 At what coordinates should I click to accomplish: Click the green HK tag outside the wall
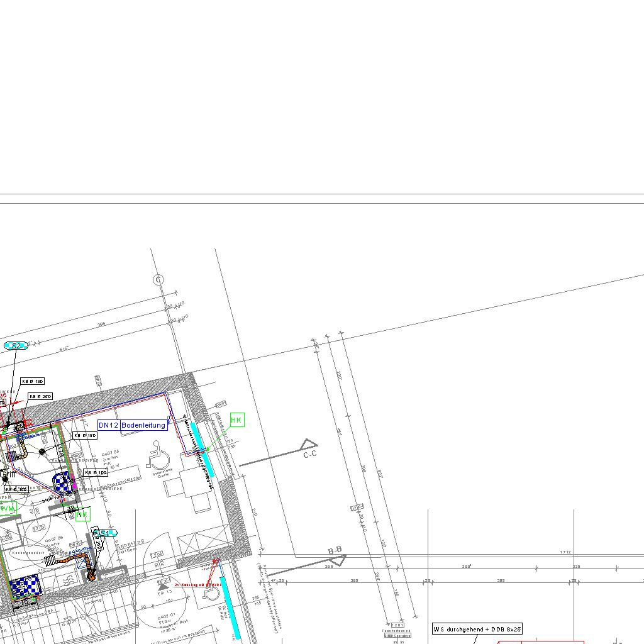[236, 420]
